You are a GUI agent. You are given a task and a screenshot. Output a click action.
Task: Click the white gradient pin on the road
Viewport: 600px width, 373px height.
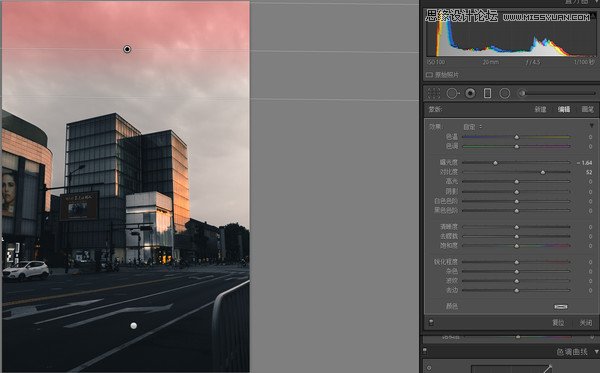point(134,326)
